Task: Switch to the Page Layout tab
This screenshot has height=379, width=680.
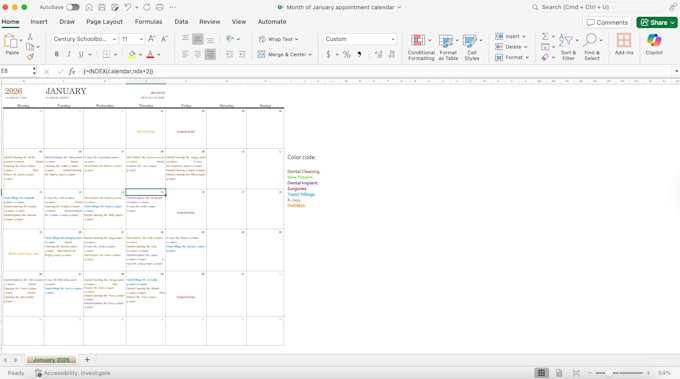Action: tap(104, 22)
